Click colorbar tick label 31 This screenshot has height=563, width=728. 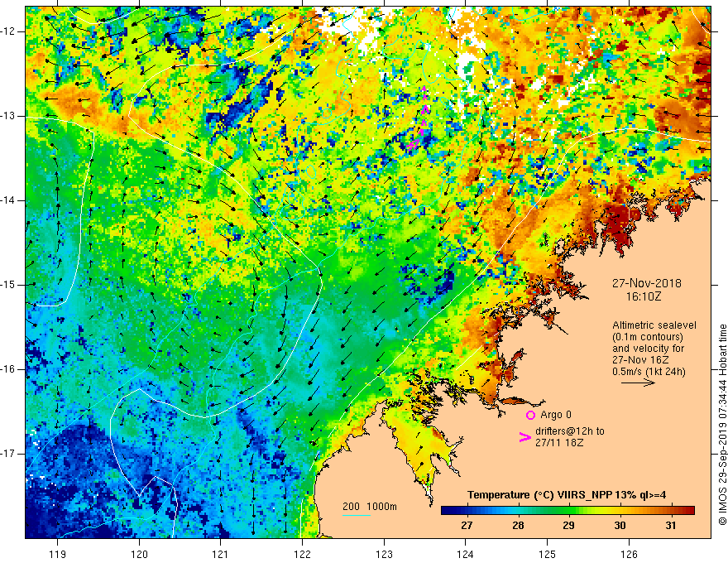click(670, 526)
